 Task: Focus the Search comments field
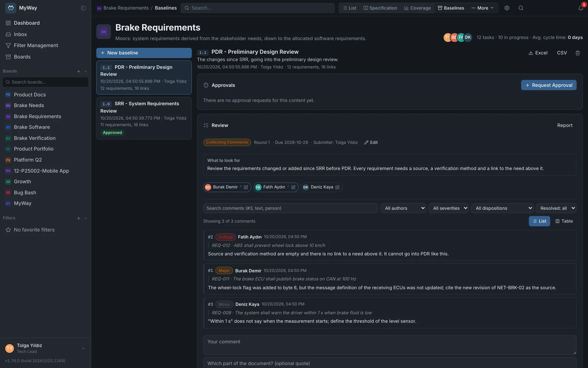coord(290,208)
